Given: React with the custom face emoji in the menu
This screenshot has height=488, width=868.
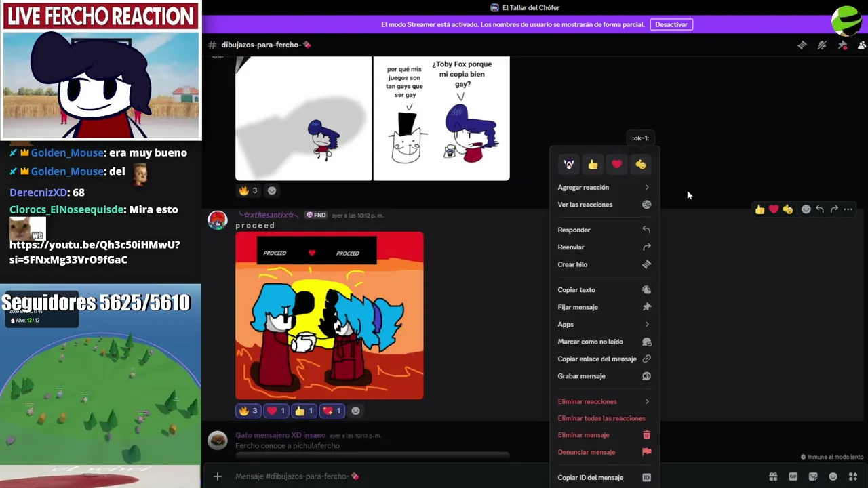Looking at the screenshot, I should click(569, 164).
